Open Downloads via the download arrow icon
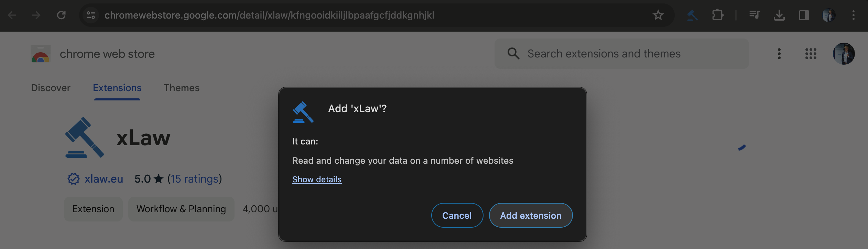 (x=779, y=15)
